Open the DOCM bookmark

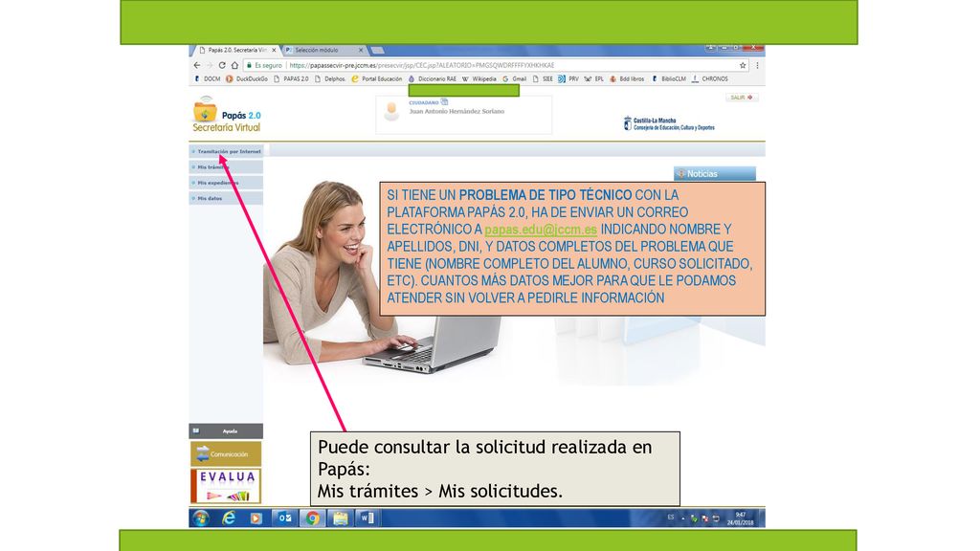tap(208, 79)
